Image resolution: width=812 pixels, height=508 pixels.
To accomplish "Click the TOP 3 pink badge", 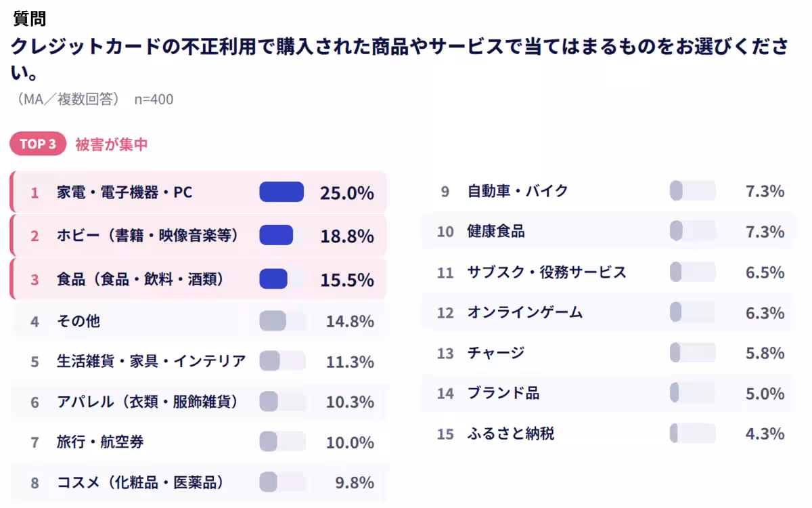I will 38,144.
